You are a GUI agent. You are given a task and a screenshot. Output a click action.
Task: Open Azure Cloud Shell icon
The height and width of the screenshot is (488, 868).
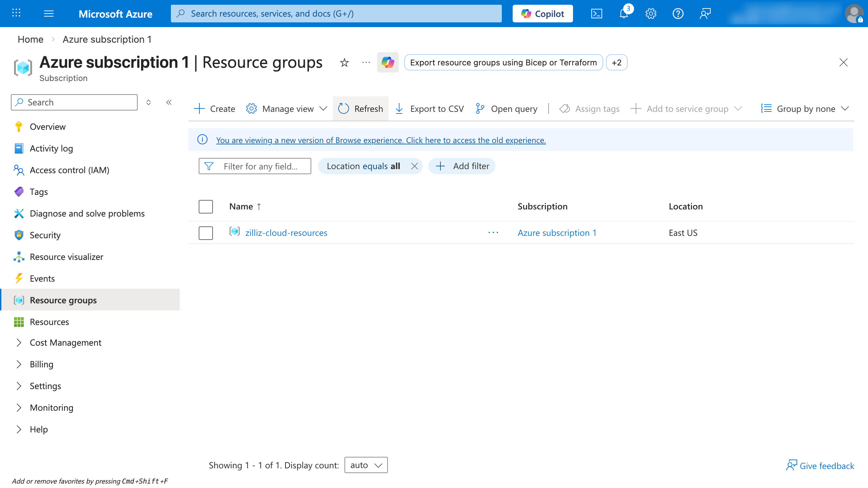tap(596, 14)
